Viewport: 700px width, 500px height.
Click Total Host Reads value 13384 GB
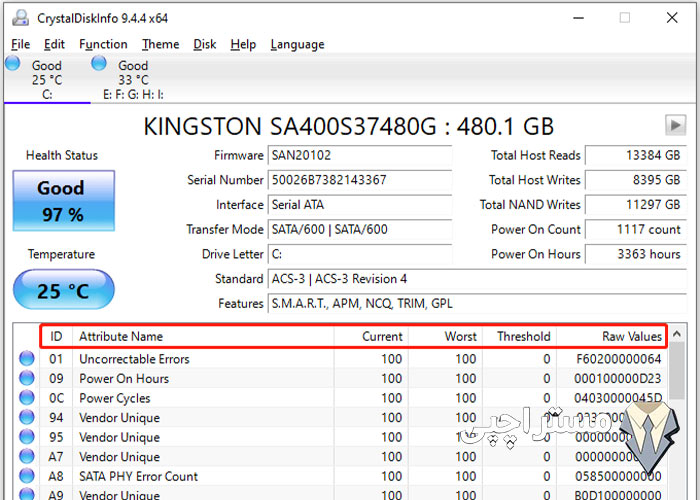pos(636,155)
